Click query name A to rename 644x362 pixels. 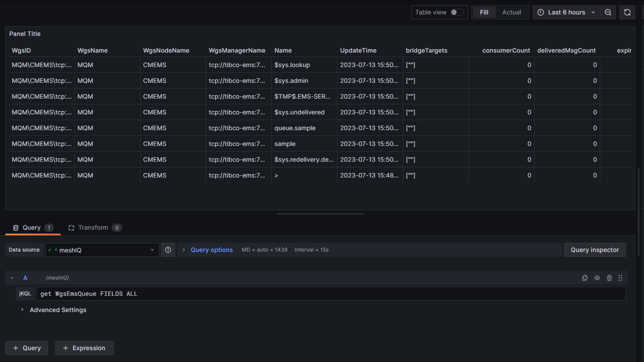tap(25, 278)
